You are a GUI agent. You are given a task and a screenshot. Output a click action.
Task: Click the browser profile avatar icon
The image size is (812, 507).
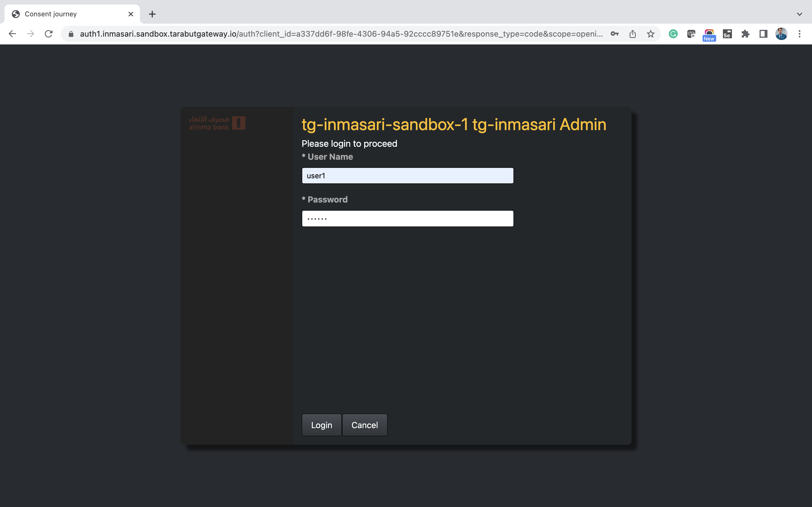pyautogui.click(x=782, y=33)
